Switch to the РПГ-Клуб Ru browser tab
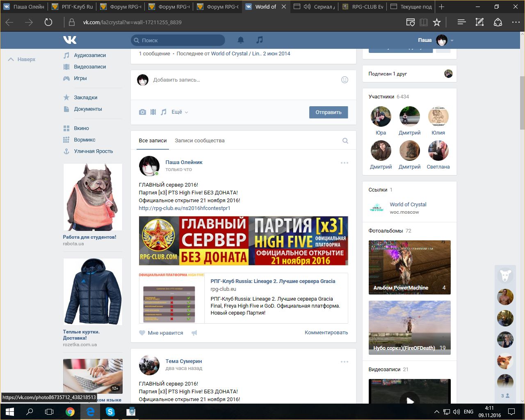525x420 pixels. tap(73, 7)
